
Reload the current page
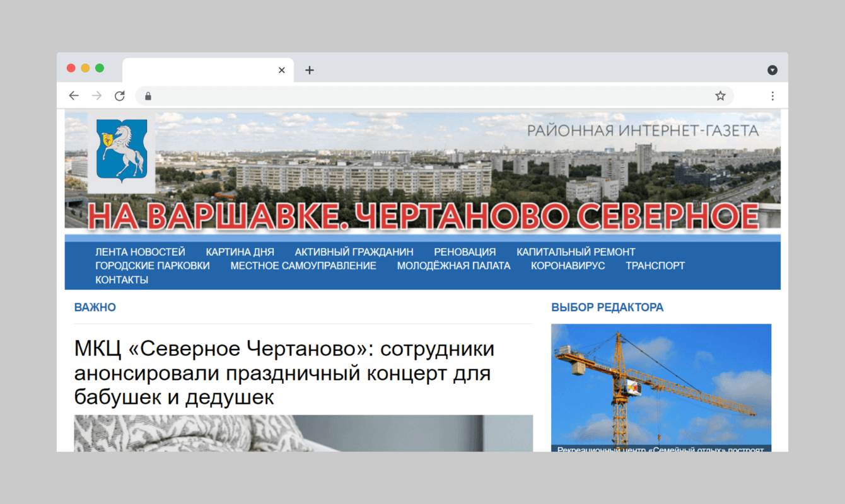pyautogui.click(x=120, y=95)
